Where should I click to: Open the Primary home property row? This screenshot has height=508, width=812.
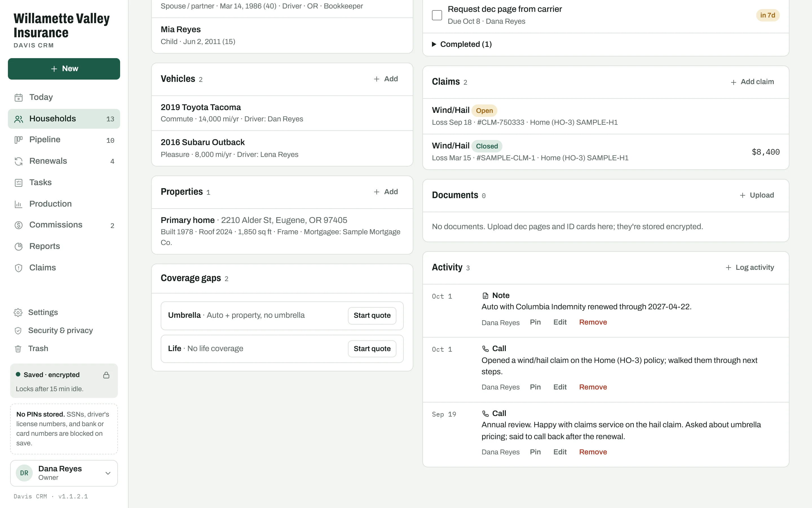click(x=282, y=231)
